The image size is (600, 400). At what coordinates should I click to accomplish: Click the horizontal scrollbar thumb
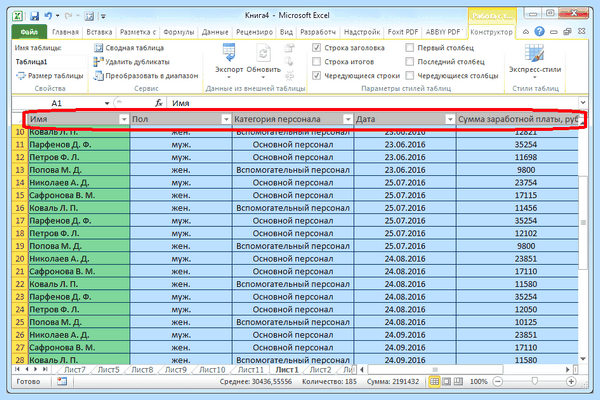tap(435, 370)
